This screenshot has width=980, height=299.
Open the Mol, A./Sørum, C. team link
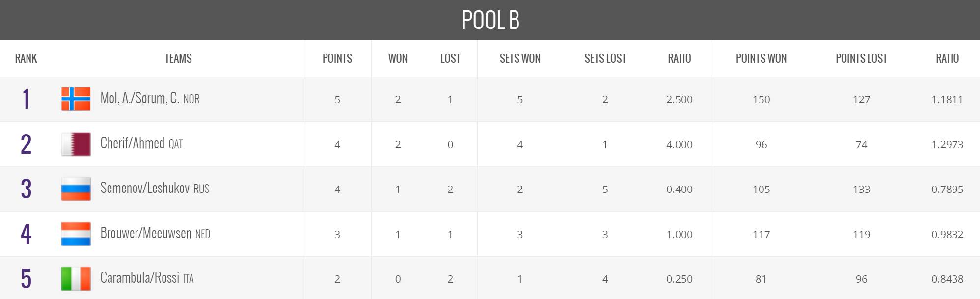(x=139, y=98)
